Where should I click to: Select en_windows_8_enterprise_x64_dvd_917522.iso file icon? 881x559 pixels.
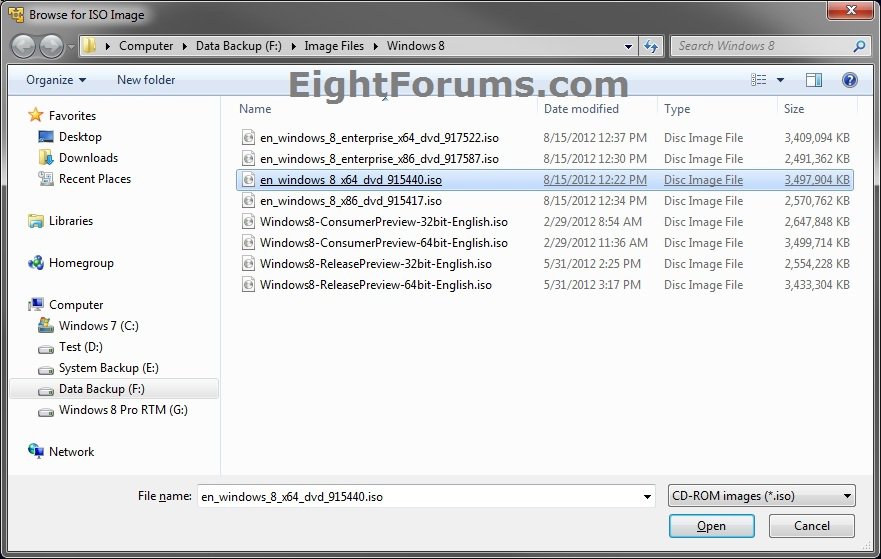point(248,138)
